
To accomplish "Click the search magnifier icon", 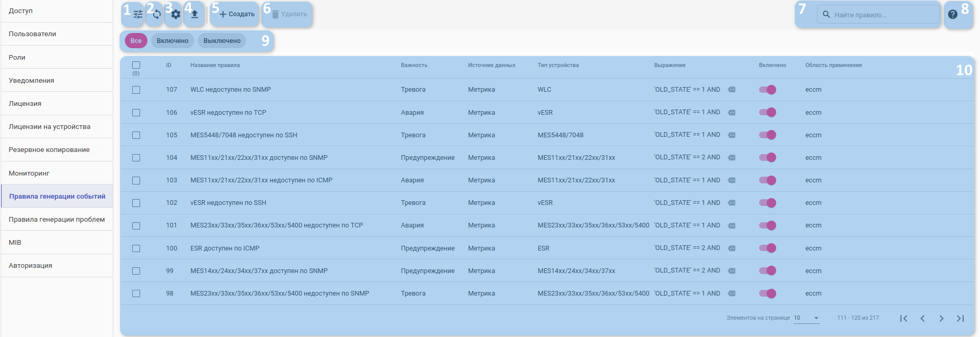I will (826, 15).
